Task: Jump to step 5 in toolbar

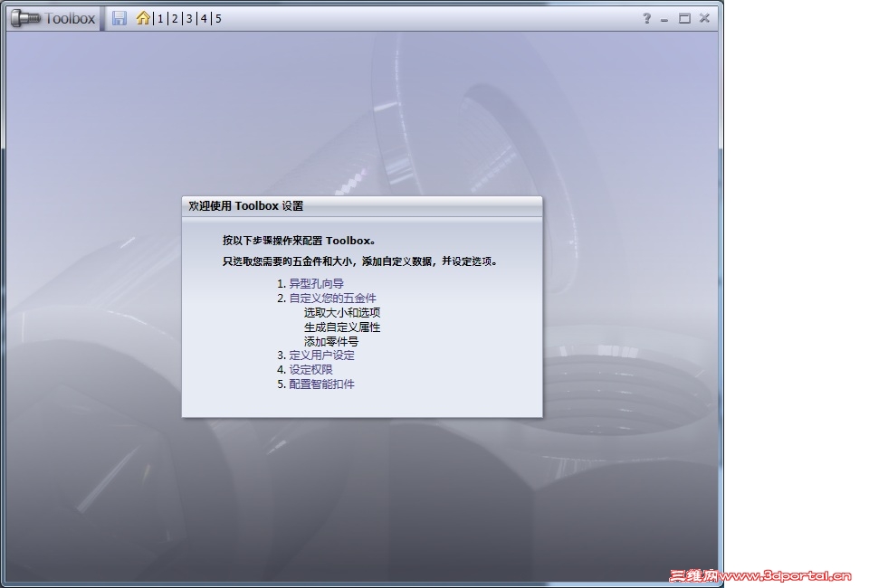Action: coord(218,19)
